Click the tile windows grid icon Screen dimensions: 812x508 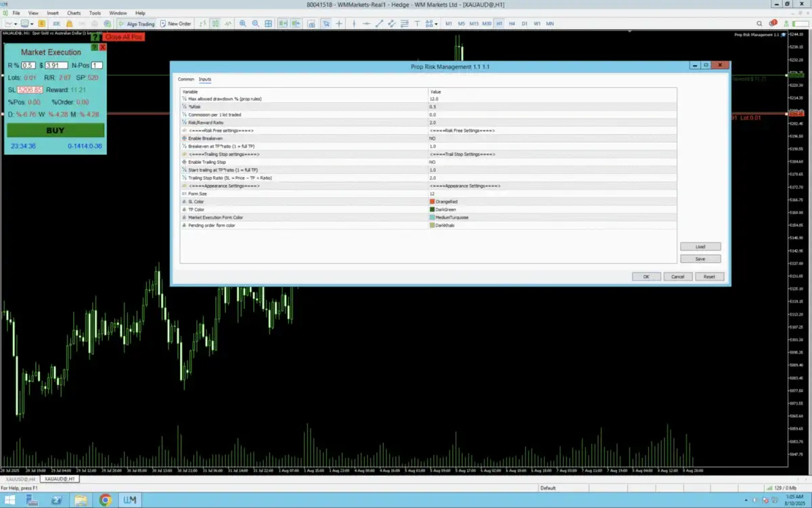(x=268, y=24)
